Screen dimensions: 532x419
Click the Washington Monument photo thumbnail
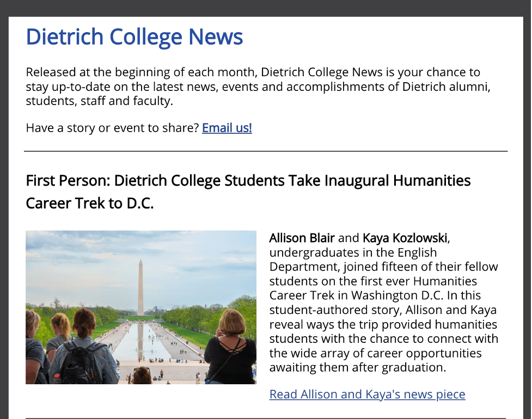click(141, 307)
